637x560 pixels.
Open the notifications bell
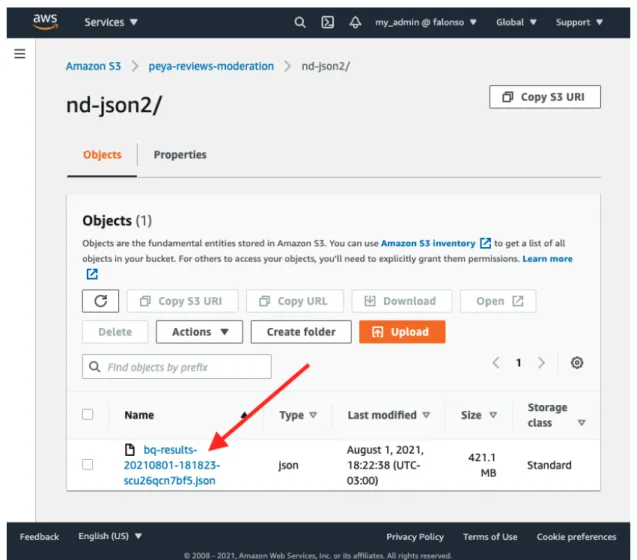click(355, 22)
